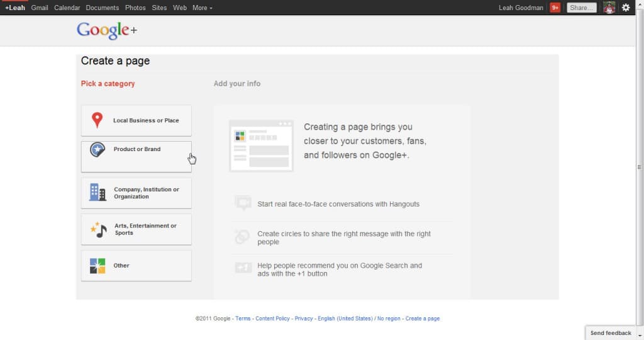644x340 pixels.
Task: Click the scrollbar down arrow
Action: point(640,336)
